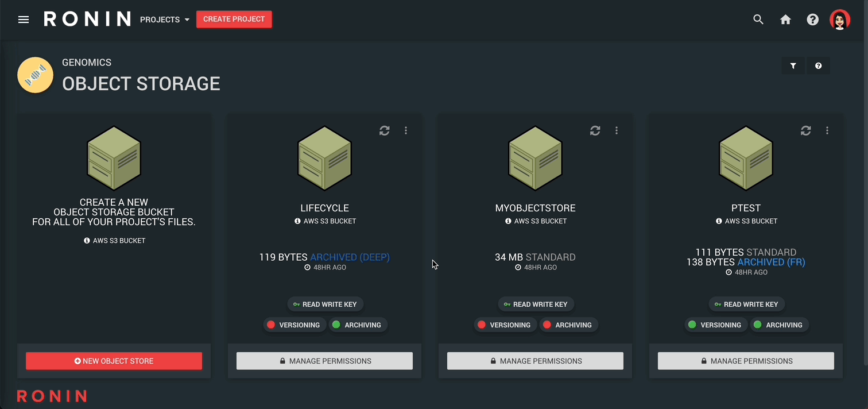Manage permissions for MYOBJECTSTORE bucket

tap(535, 361)
